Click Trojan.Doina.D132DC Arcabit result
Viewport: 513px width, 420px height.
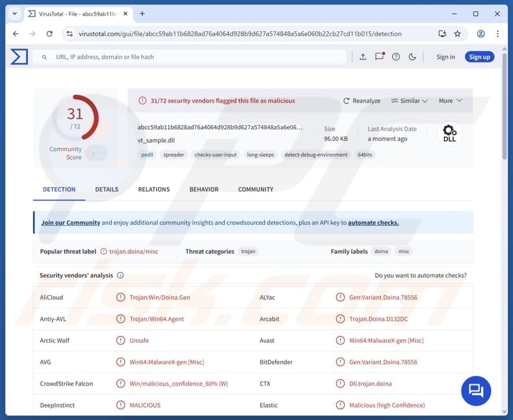(379, 319)
